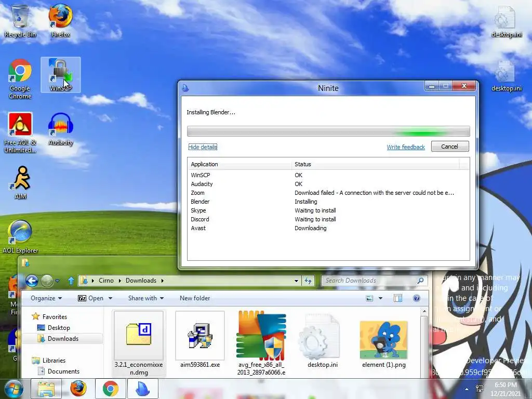The height and width of the screenshot is (399, 532).
Task: Select the Google Chrome desktop shortcut
Action: (x=20, y=79)
